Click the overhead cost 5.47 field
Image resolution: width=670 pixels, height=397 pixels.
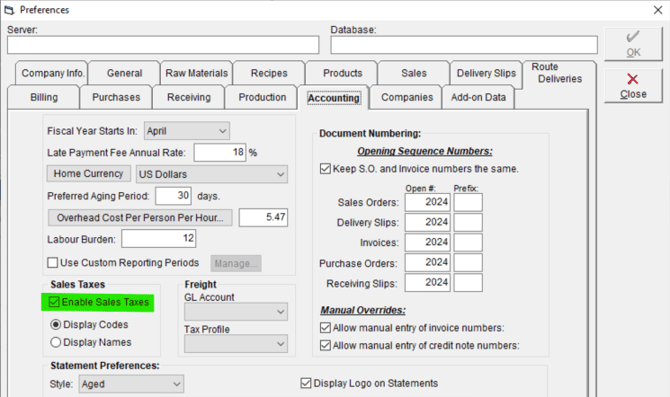pyautogui.click(x=263, y=217)
